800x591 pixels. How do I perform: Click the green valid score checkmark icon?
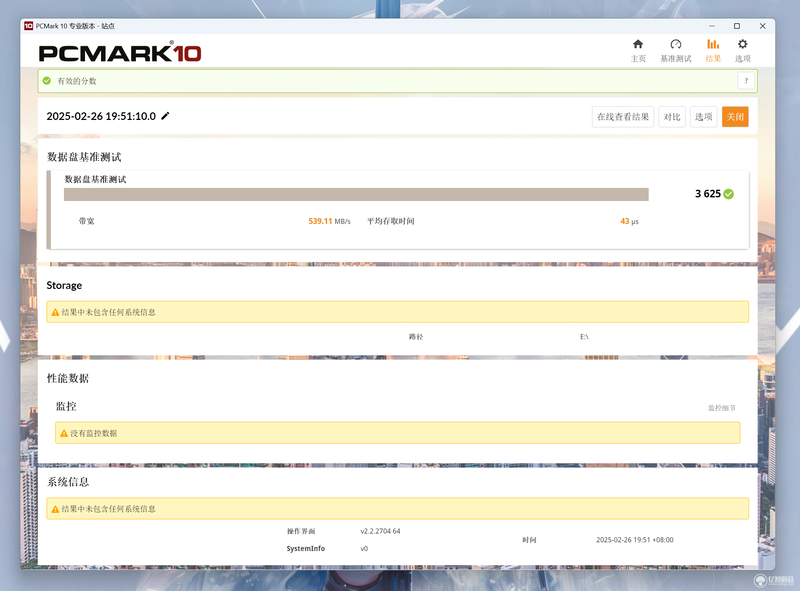47,81
